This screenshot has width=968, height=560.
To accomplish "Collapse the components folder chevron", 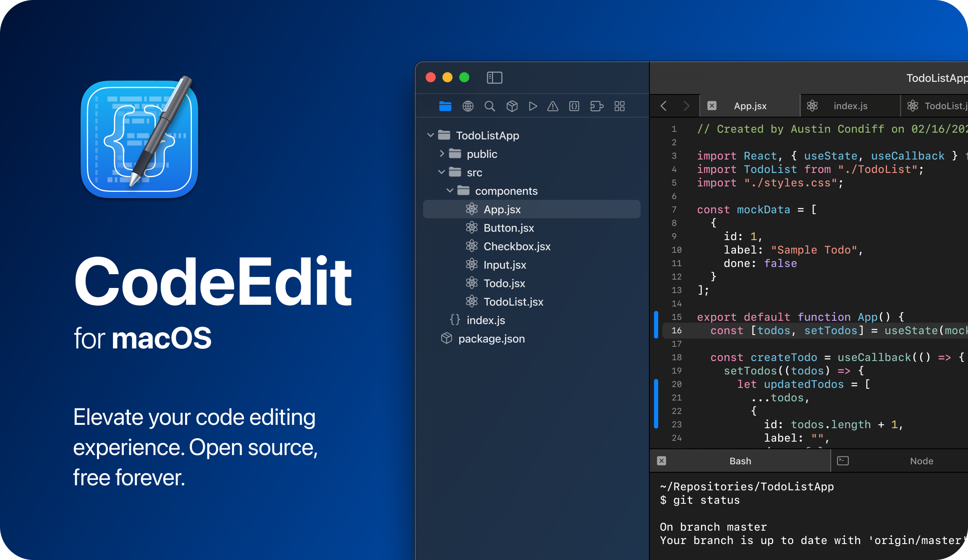I will (x=450, y=191).
